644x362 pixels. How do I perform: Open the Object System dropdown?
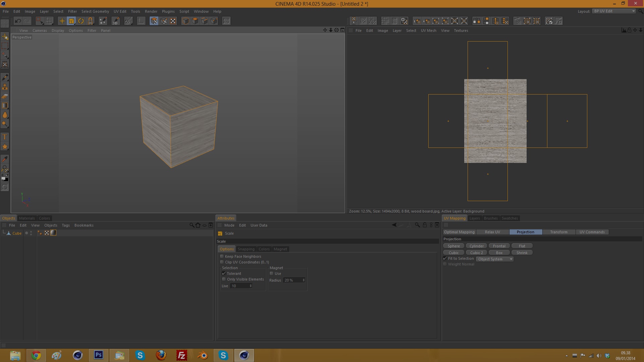pyautogui.click(x=495, y=259)
